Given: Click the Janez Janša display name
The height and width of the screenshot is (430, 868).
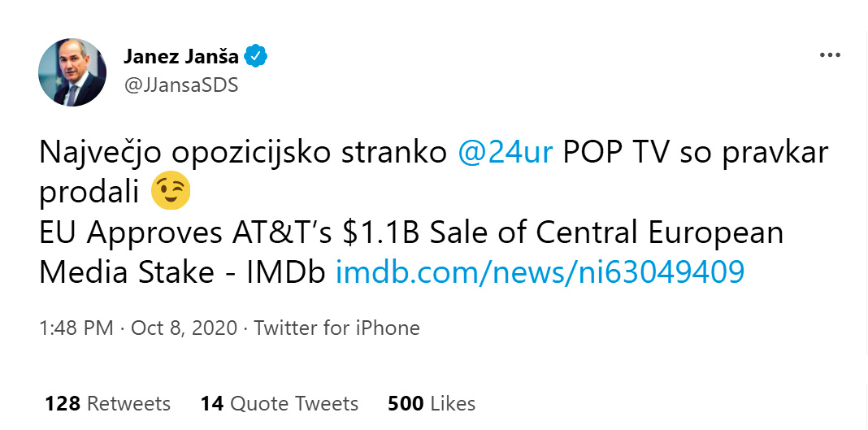Looking at the screenshot, I should [181, 57].
